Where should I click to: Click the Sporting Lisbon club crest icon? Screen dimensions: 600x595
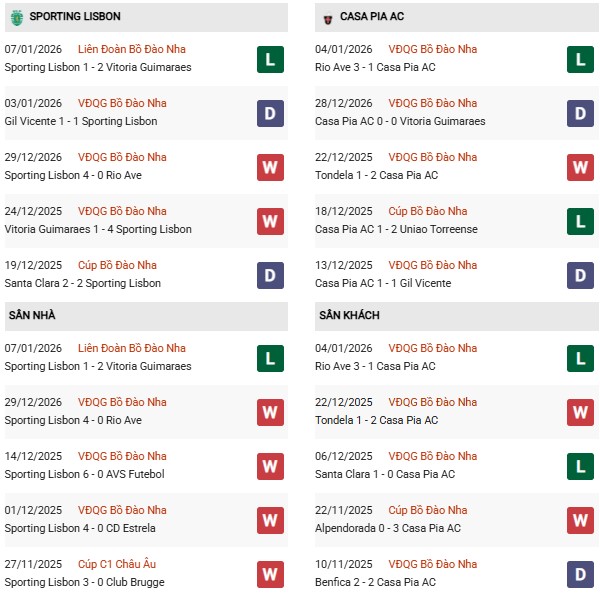click(x=16, y=17)
